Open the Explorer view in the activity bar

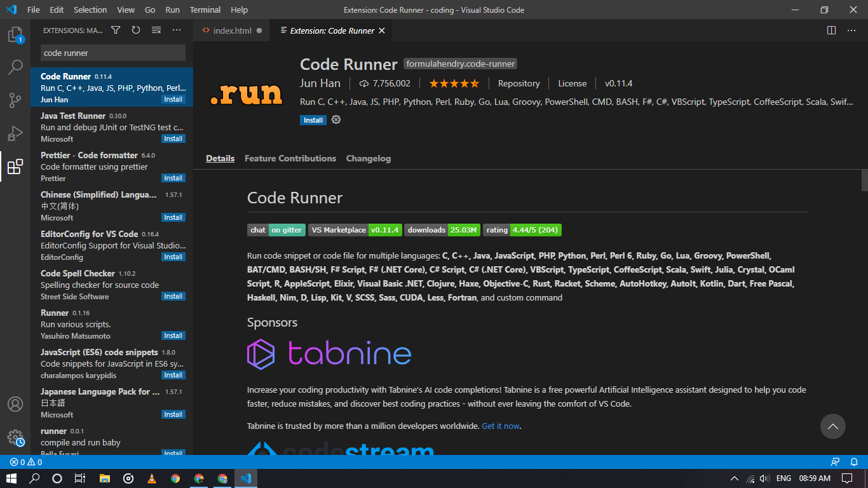pyautogui.click(x=15, y=36)
